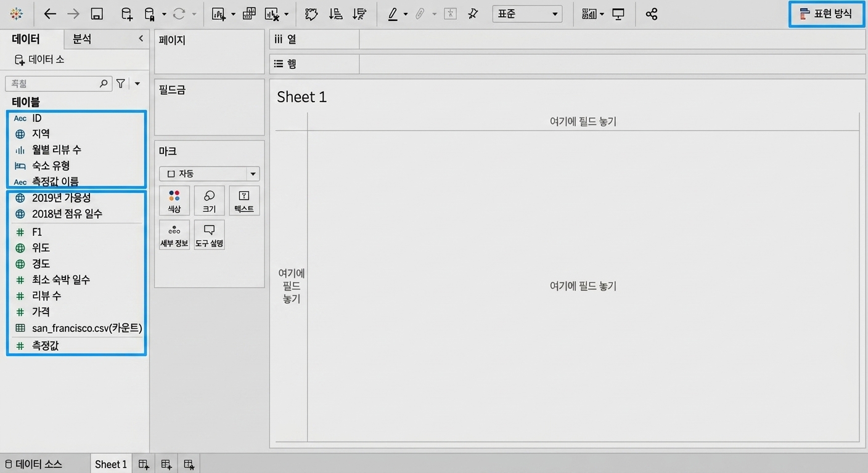Switch to the 분석 tab
Image resolution: width=868 pixels, height=473 pixels.
pos(82,39)
